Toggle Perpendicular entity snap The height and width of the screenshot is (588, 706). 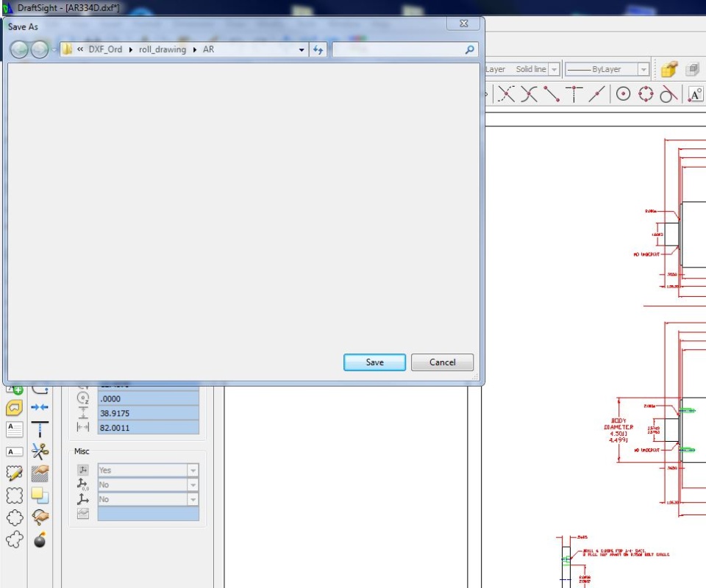tap(574, 94)
